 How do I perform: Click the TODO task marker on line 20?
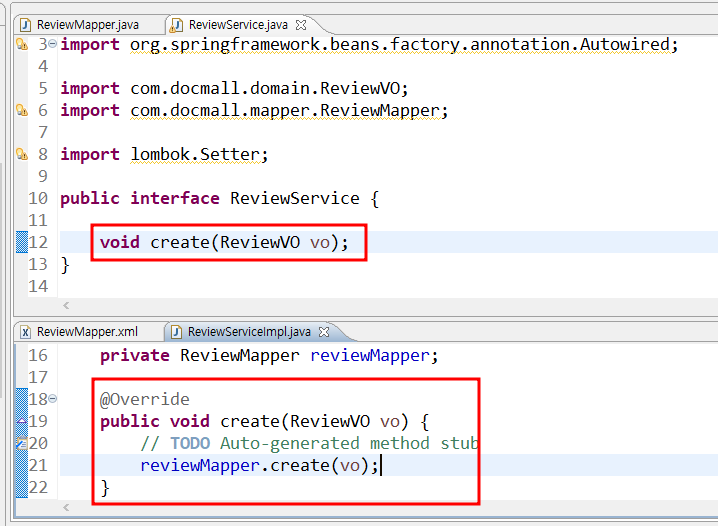coord(22,443)
